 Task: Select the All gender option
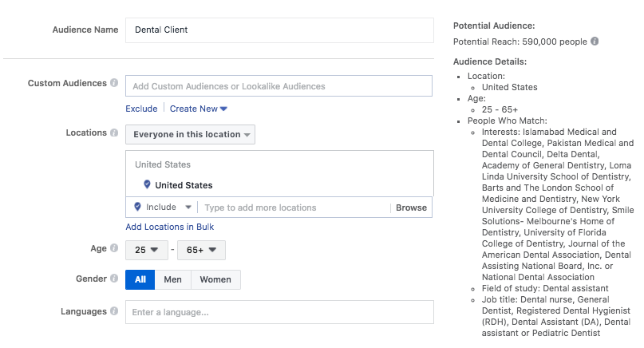(140, 279)
